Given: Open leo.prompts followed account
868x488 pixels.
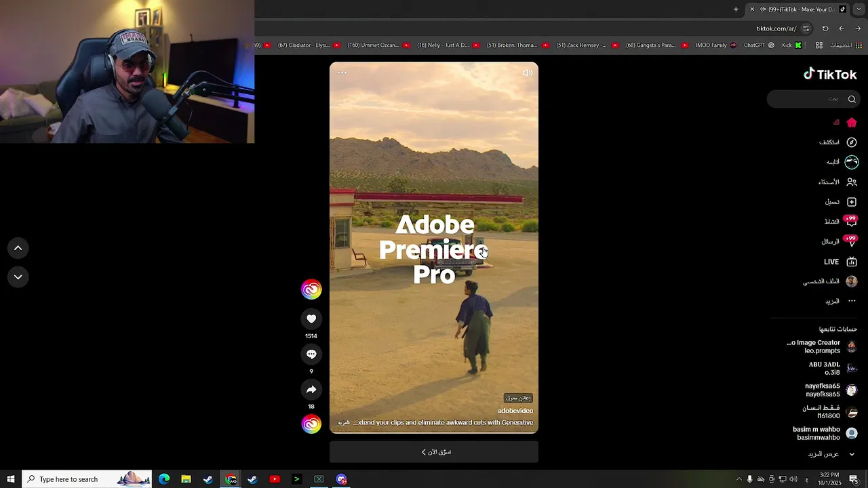Looking at the screenshot, I should pyautogui.click(x=822, y=347).
